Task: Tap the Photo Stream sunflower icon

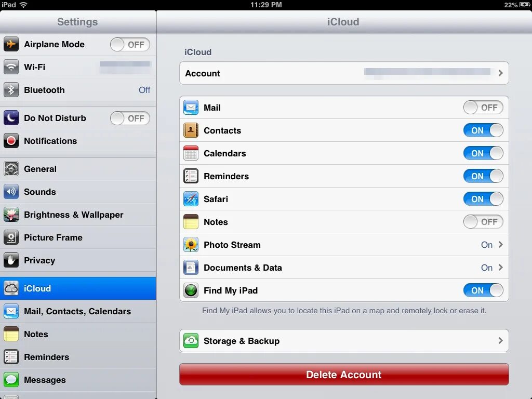Action: pyautogui.click(x=191, y=245)
